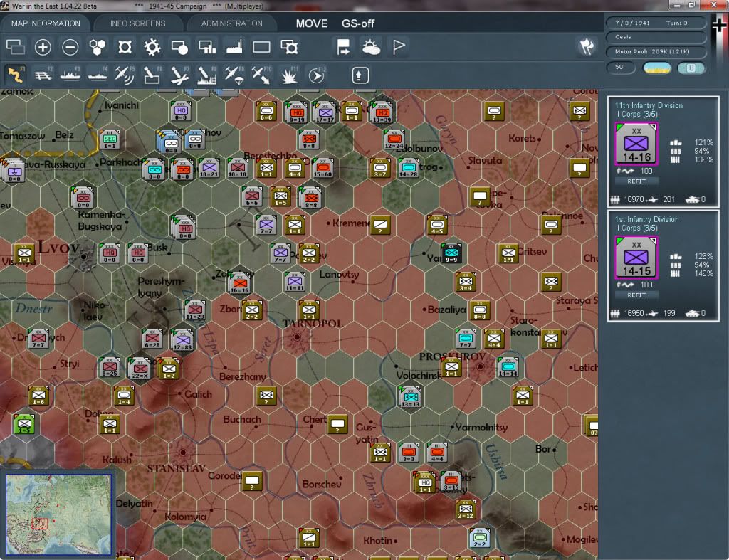This screenshot has width=729, height=560.
Task: Click the rectangle with frame-target icon
Action: [x=289, y=47]
